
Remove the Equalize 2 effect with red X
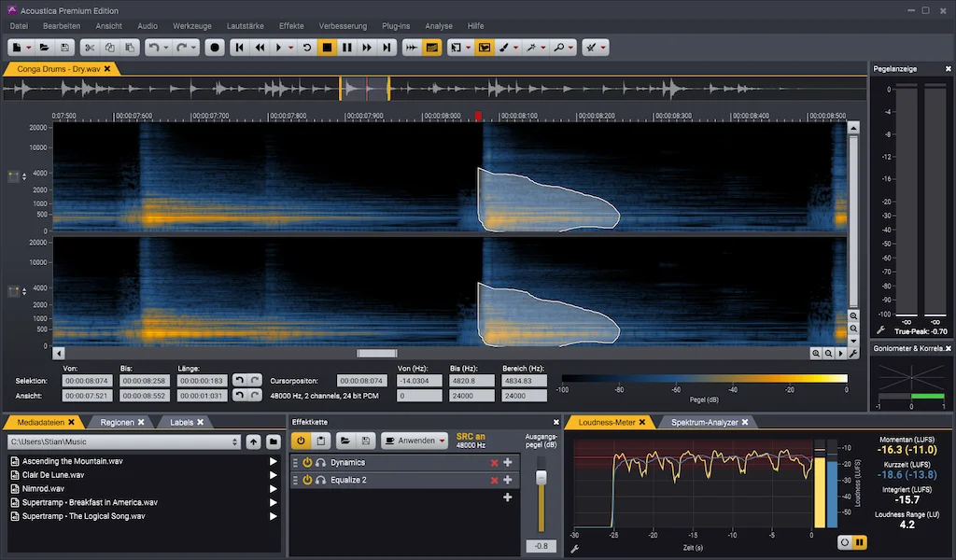coord(495,480)
